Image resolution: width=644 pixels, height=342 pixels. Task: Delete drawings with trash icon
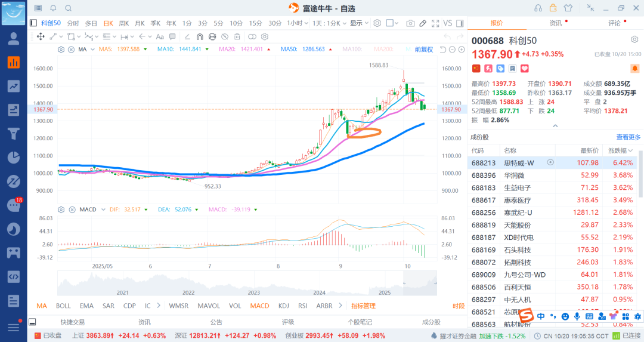tap(237, 36)
